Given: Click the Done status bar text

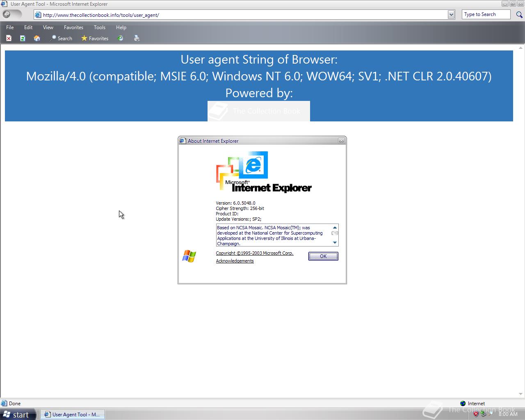Looking at the screenshot, I should [x=15, y=404].
